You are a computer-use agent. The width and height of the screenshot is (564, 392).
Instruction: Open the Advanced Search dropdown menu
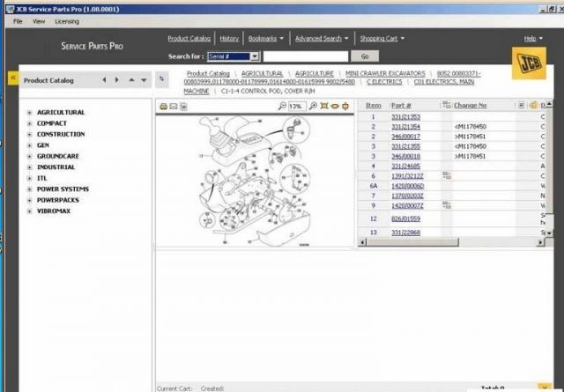[322, 39]
